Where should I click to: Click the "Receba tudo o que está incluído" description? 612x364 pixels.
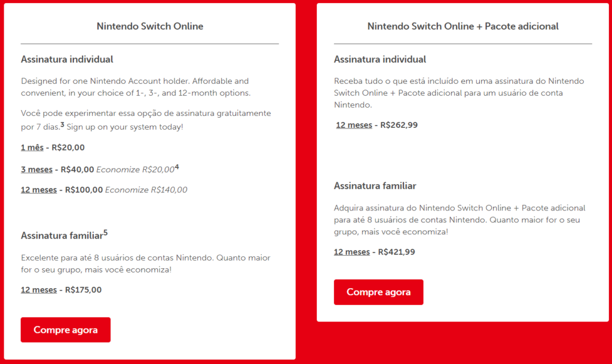459,93
